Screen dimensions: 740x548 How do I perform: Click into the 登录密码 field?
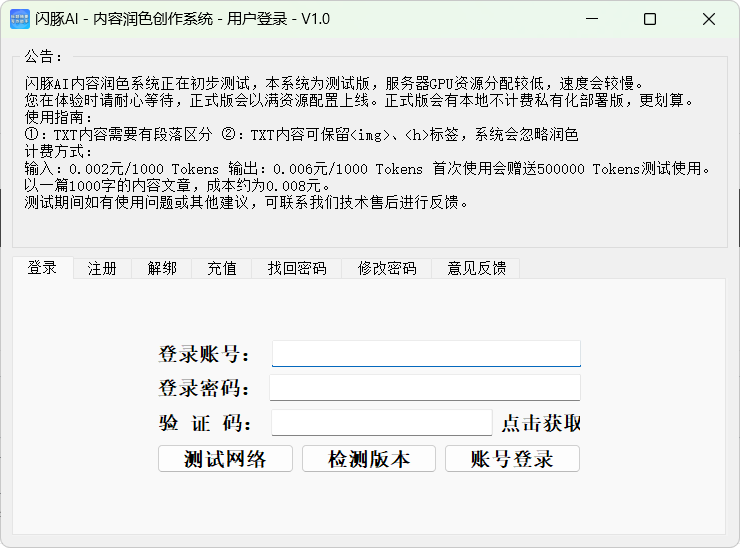tap(425, 388)
